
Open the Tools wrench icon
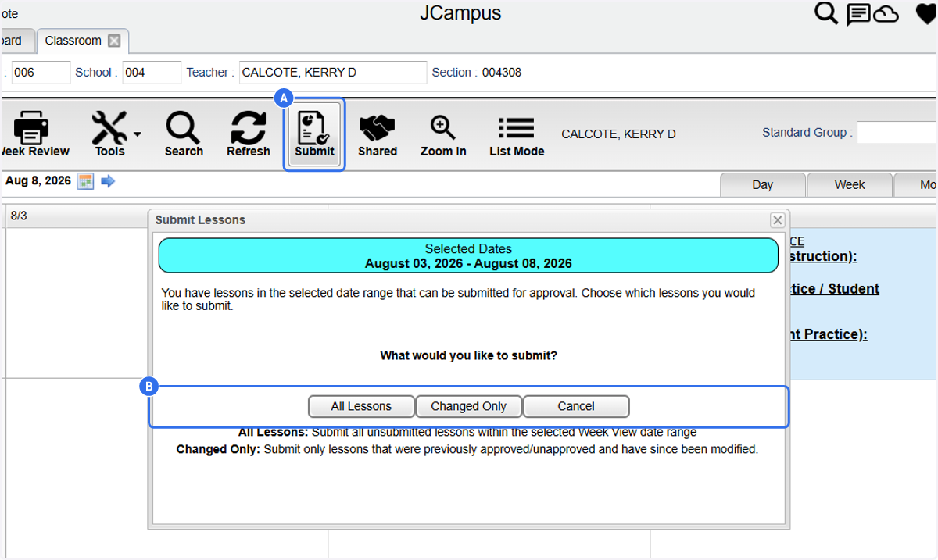[x=109, y=127]
